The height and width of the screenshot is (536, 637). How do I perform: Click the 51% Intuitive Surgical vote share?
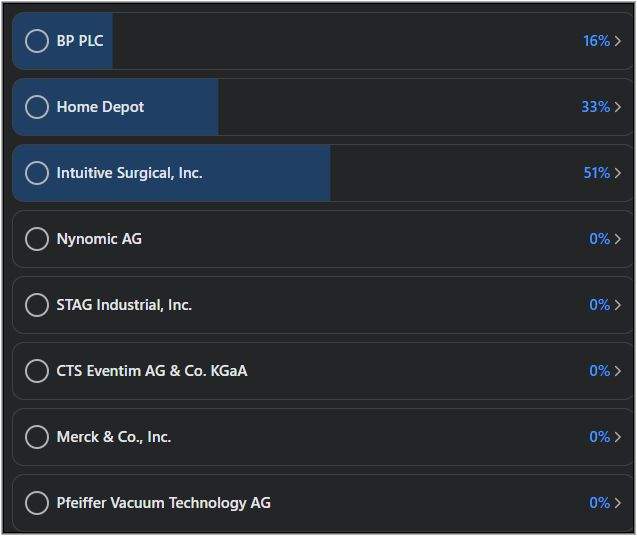596,173
